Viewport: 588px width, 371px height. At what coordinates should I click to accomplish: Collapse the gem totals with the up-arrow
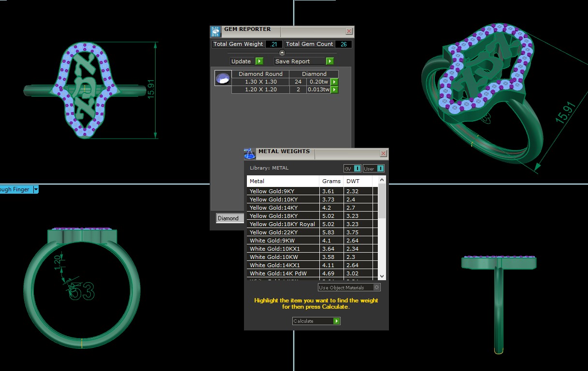click(x=282, y=53)
